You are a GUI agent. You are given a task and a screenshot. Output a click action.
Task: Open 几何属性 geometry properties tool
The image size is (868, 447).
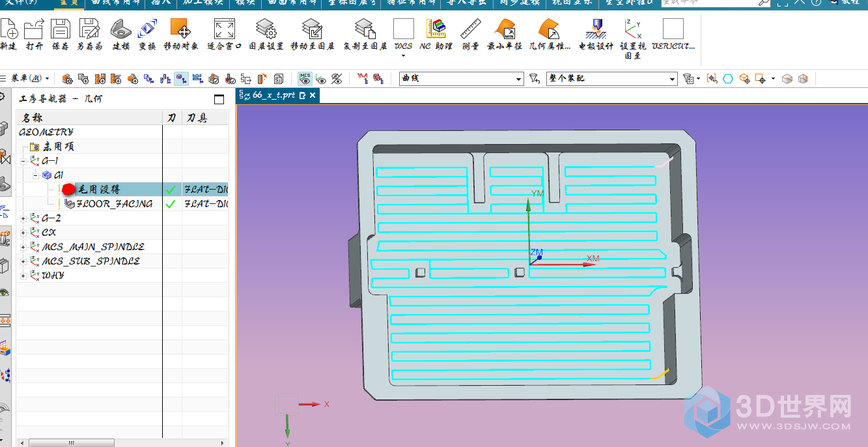tap(549, 29)
